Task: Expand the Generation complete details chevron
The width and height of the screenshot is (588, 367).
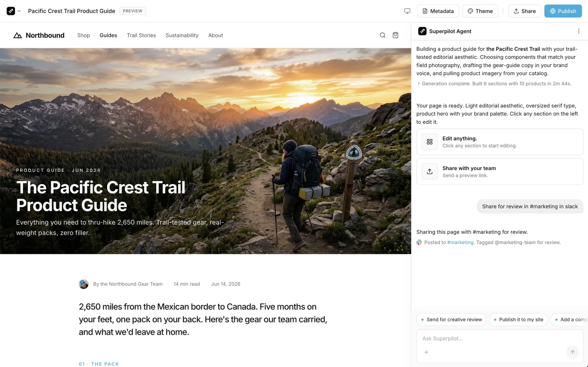Action: tap(419, 83)
